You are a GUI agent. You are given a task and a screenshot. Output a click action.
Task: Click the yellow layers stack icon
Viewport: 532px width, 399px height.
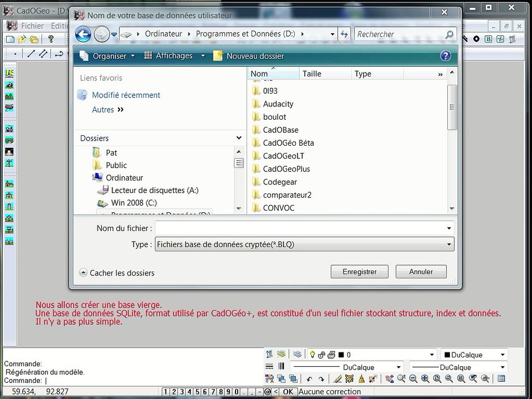[282, 354]
